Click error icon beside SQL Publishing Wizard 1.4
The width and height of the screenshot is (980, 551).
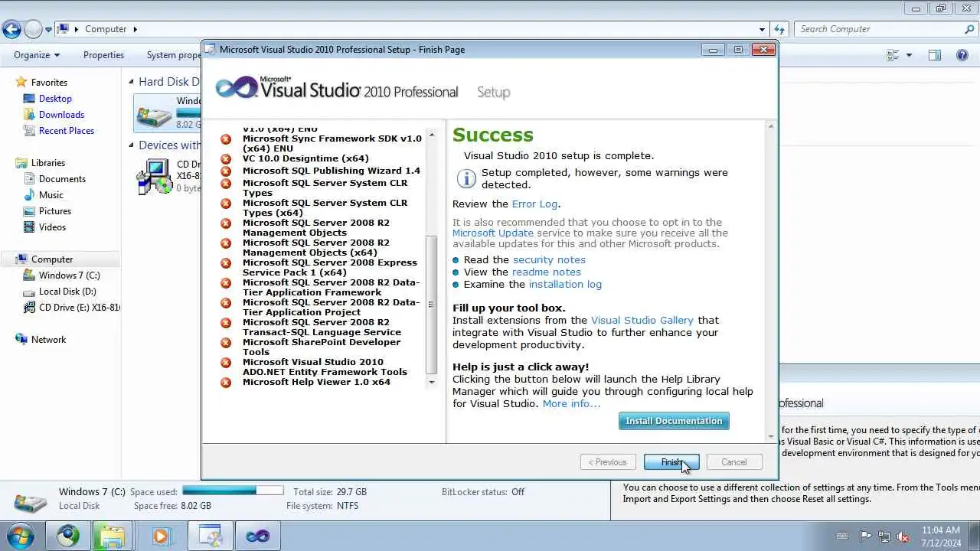(x=226, y=171)
